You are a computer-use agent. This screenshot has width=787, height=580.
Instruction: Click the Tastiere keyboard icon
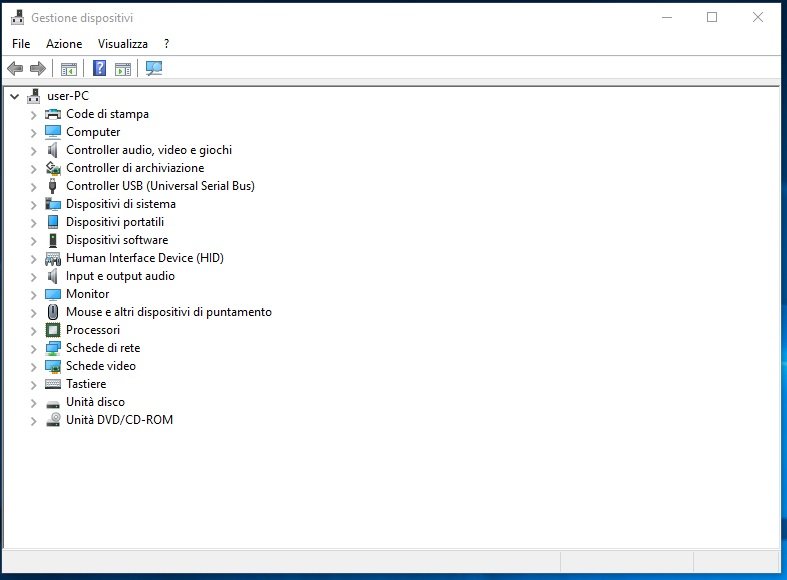[53, 384]
